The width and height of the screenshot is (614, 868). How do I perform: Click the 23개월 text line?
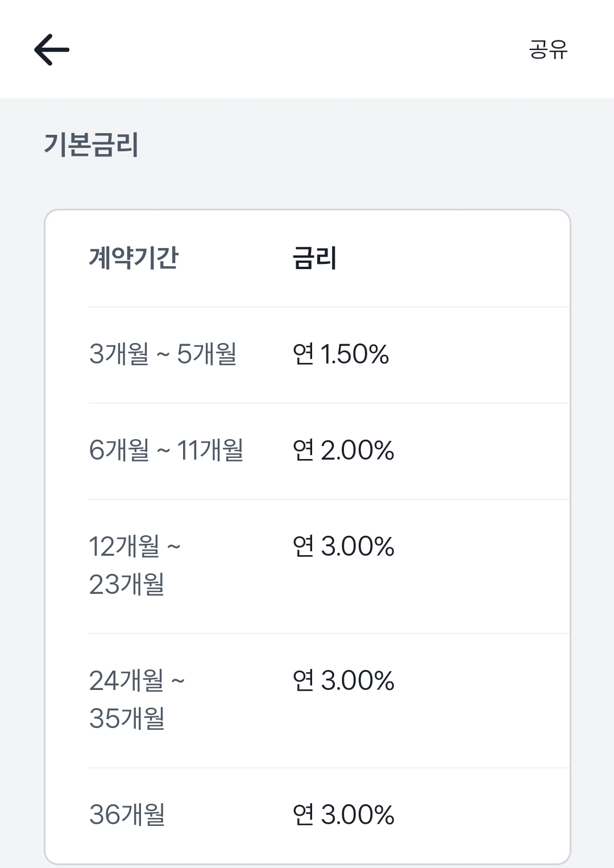pos(127,584)
